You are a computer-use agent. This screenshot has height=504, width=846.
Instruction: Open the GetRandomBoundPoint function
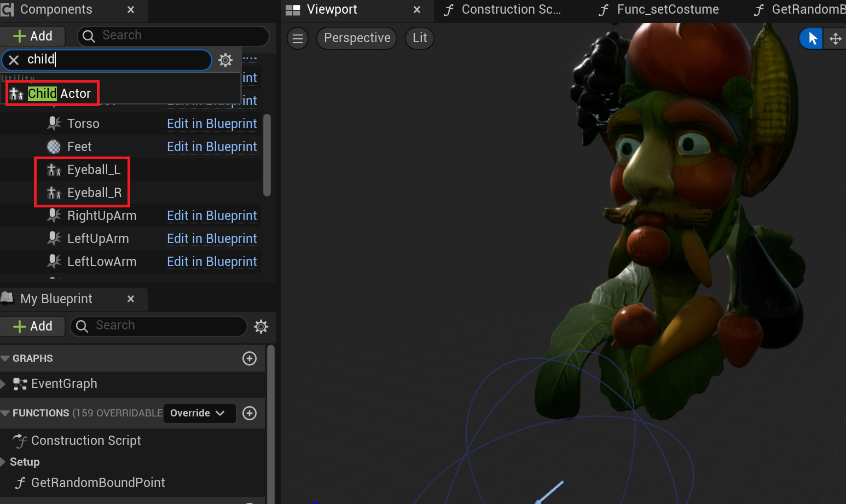[98, 483]
